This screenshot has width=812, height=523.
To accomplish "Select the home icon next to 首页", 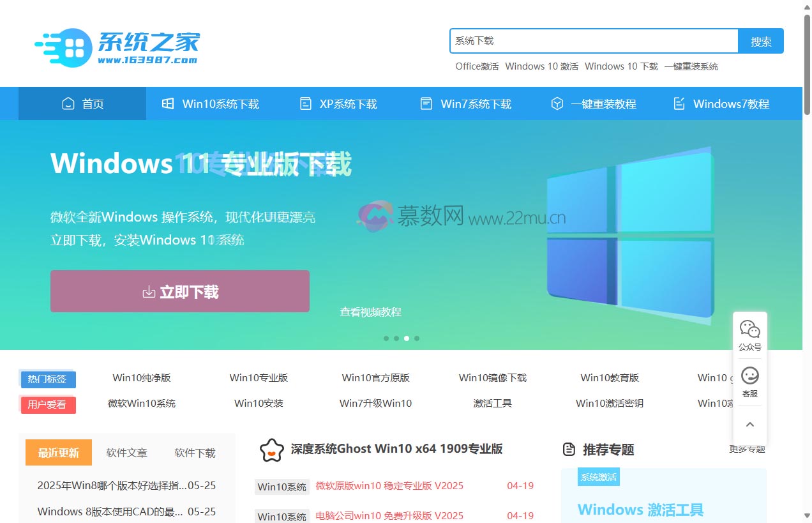I will tap(68, 103).
